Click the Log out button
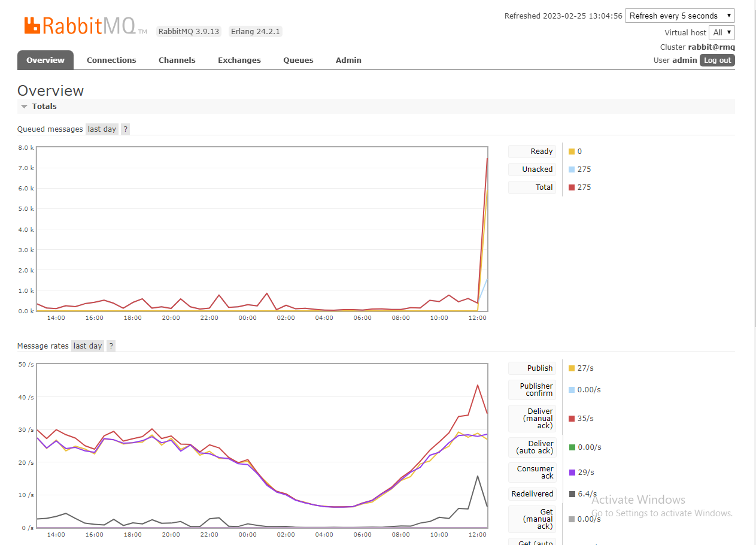This screenshot has height=545, width=756. pyautogui.click(x=717, y=60)
